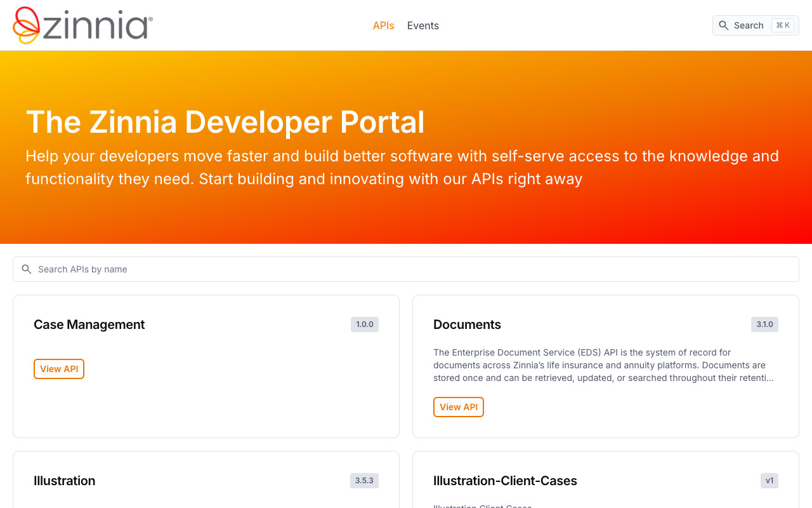Viewport: 812px width, 508px height.
Task: Click the Documents API description text
Action: point(603,365)
